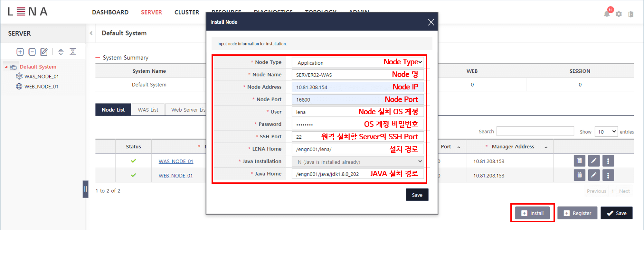The image size is (644, 267).
Task: Open the settings gear icon
Action: pos(619,14)
